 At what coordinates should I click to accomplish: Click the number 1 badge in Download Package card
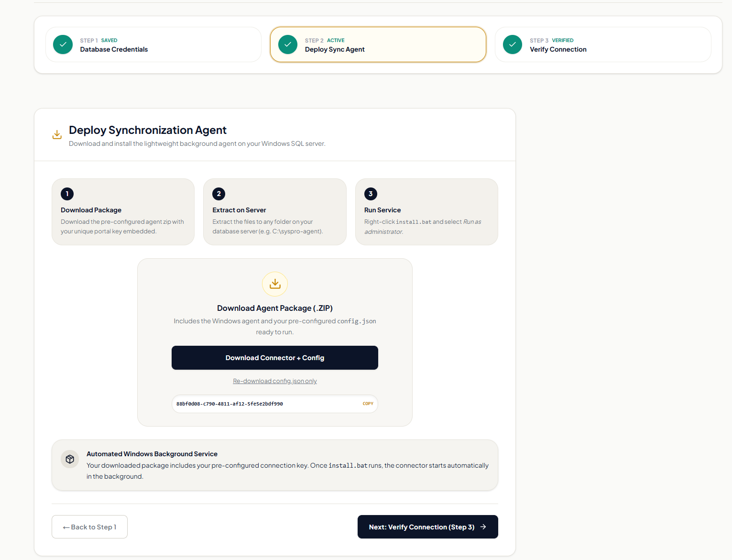point(67,194)
